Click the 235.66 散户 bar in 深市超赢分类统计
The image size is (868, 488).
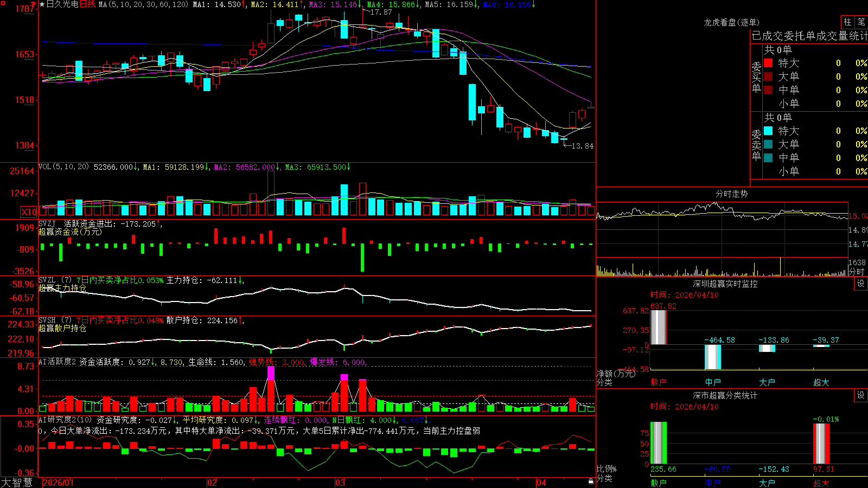coord(659,443)
